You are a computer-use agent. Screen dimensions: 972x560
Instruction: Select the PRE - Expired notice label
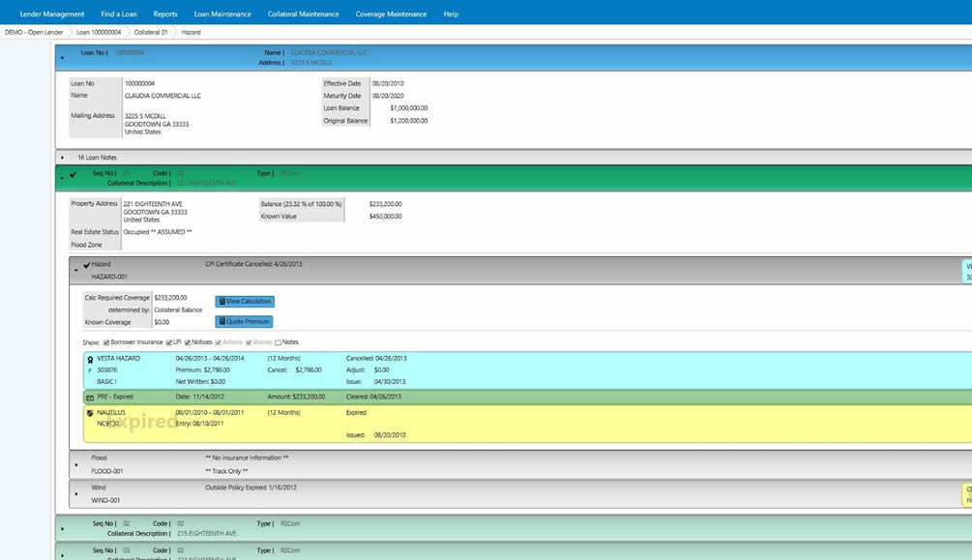(x=115, y=397)
